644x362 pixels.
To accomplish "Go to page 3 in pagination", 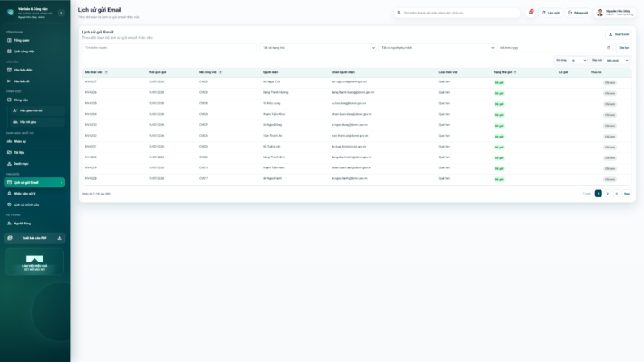I will (x=617, y=194).
